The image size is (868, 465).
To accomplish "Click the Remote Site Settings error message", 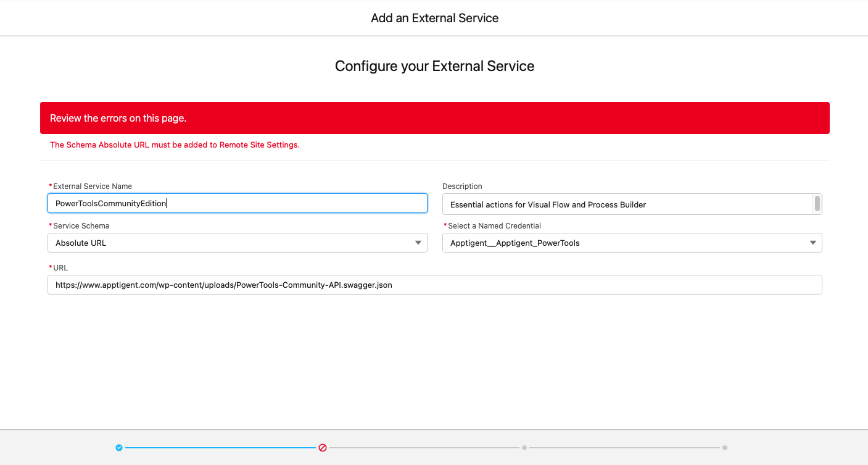I will point(175,145).
